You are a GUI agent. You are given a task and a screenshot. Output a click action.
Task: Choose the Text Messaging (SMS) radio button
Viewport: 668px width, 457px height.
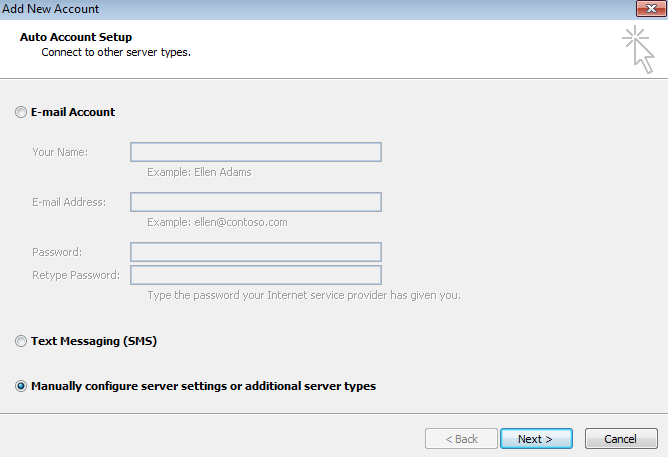click(22, 342)
